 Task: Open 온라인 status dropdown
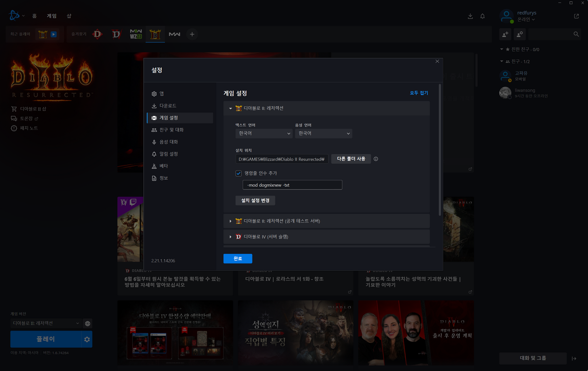coord(526,19)
